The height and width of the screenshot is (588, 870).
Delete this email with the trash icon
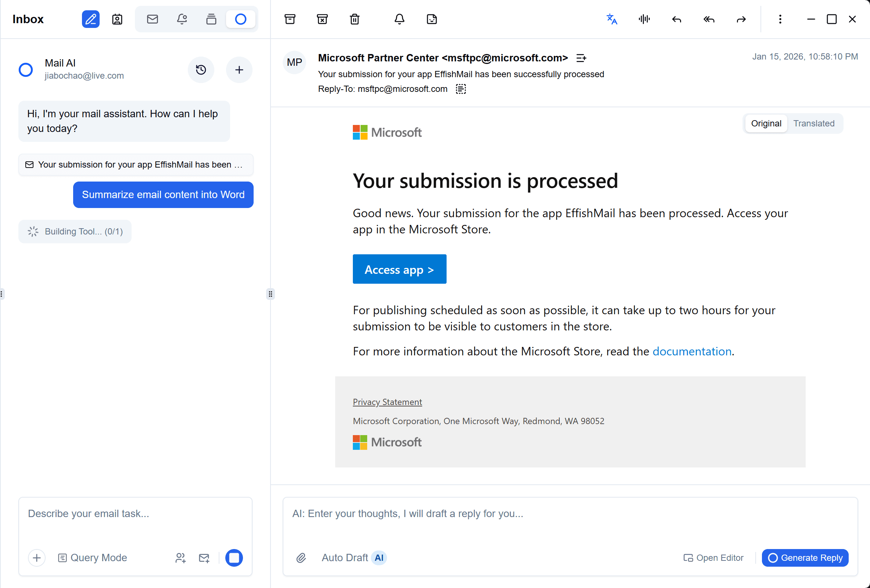click(355, 19)
